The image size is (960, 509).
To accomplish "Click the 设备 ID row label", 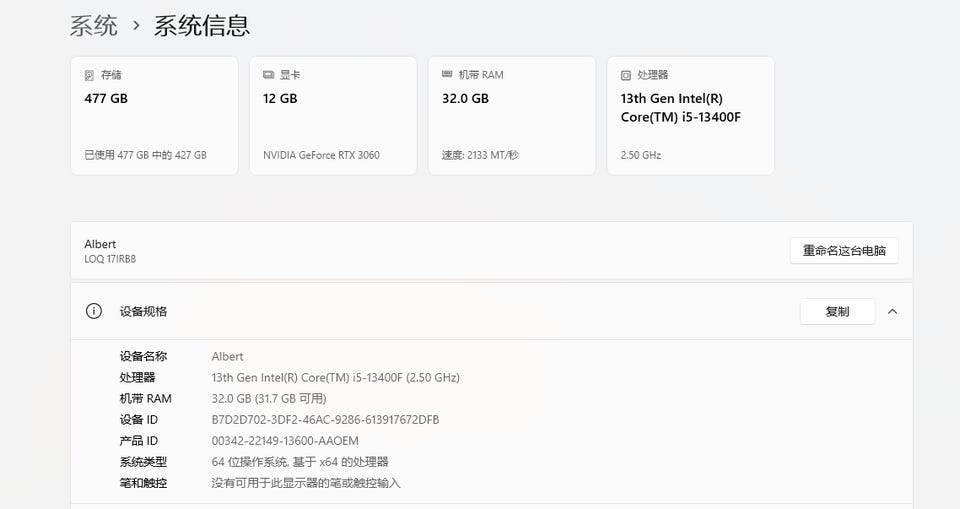I will pyautogui.click(x=138, y=420).
